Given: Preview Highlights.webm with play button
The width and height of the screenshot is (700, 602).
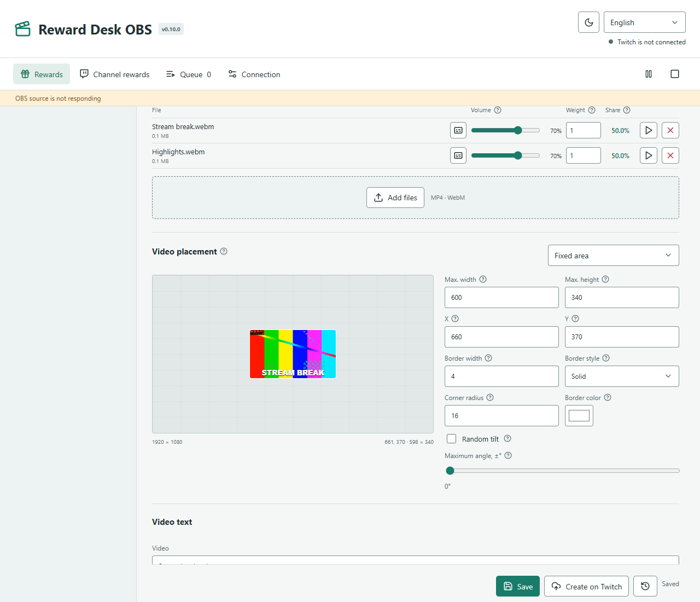Looking at the screenshot, I should (x=649, y=155).
